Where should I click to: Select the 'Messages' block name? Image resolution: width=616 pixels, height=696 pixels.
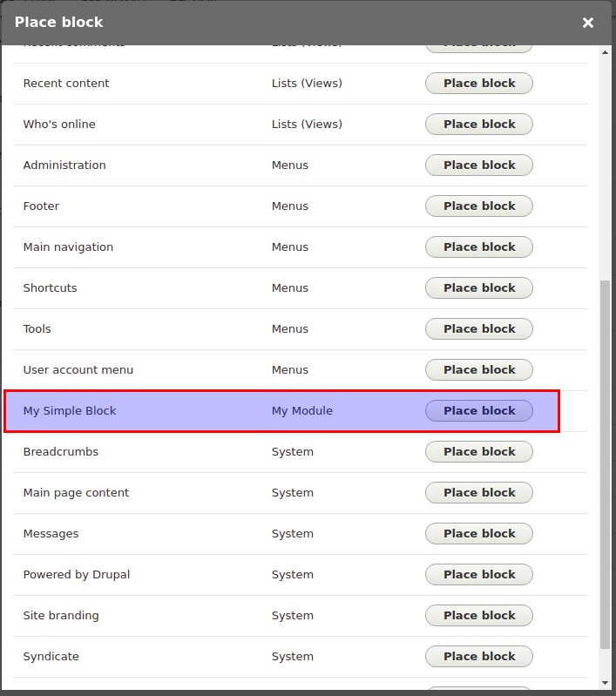(x=51, y=534)
